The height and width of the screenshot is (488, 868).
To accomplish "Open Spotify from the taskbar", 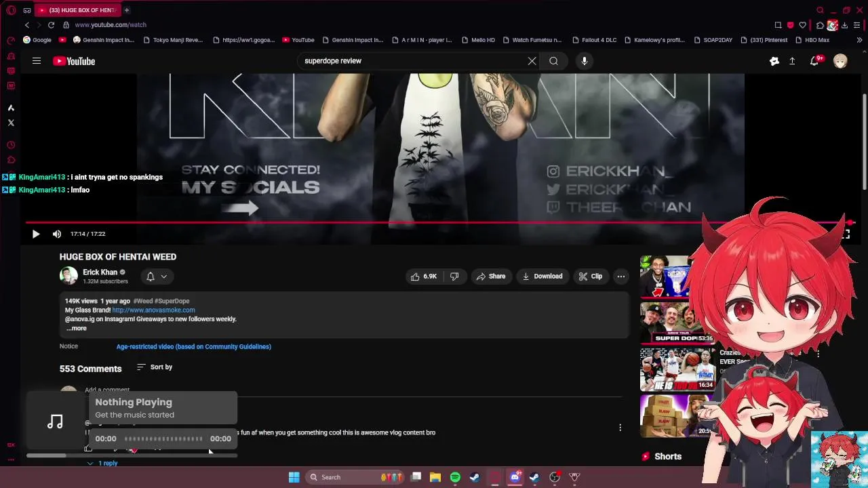I will [455, 477].
